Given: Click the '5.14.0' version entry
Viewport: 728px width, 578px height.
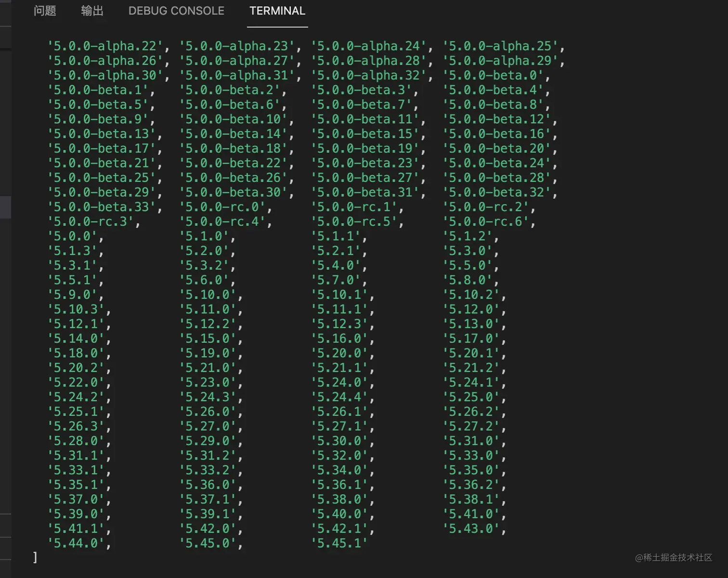Looking at the screenshot, I should [76, 339].
